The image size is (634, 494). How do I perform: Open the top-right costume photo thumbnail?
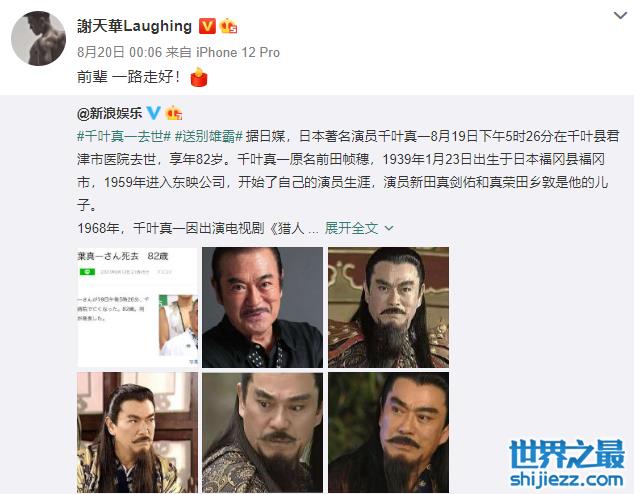click(389, 307)
